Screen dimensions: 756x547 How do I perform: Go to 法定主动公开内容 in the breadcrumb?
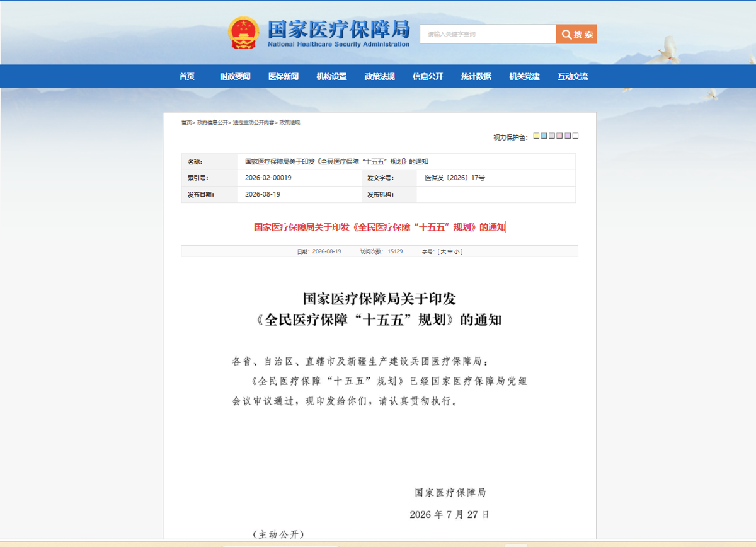(253, 122)
